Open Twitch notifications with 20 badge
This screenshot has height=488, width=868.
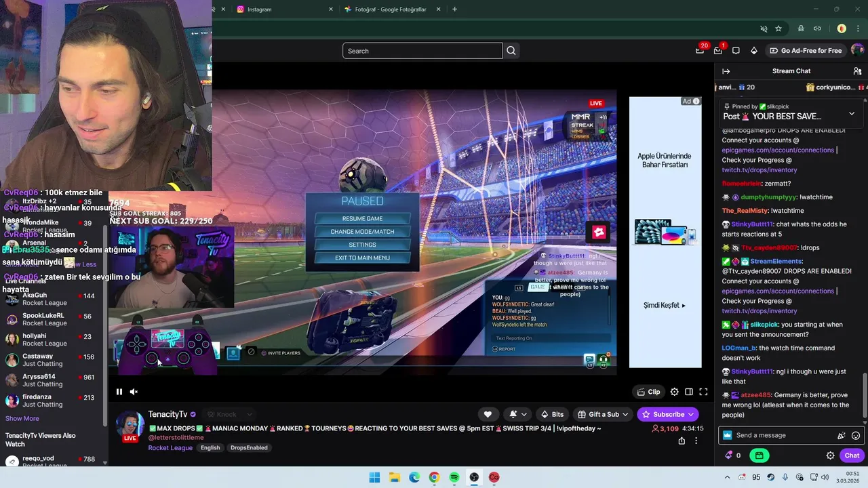700,51
